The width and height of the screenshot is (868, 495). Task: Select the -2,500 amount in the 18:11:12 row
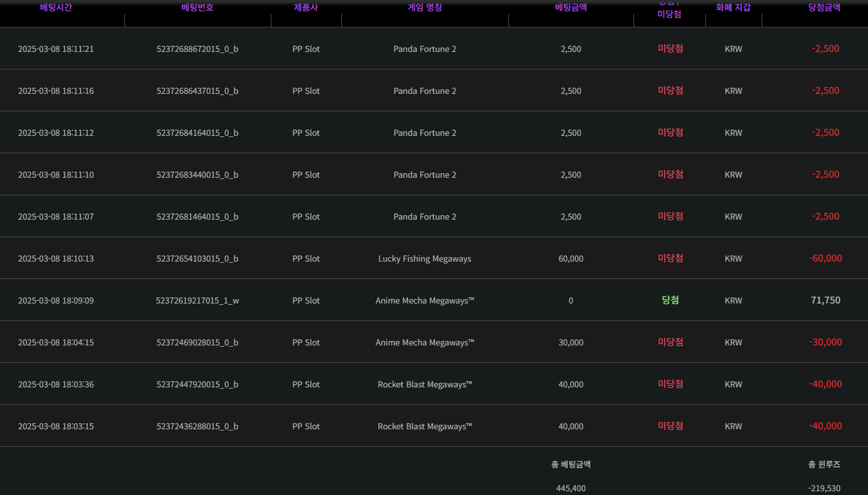click(x=825, y=133)
